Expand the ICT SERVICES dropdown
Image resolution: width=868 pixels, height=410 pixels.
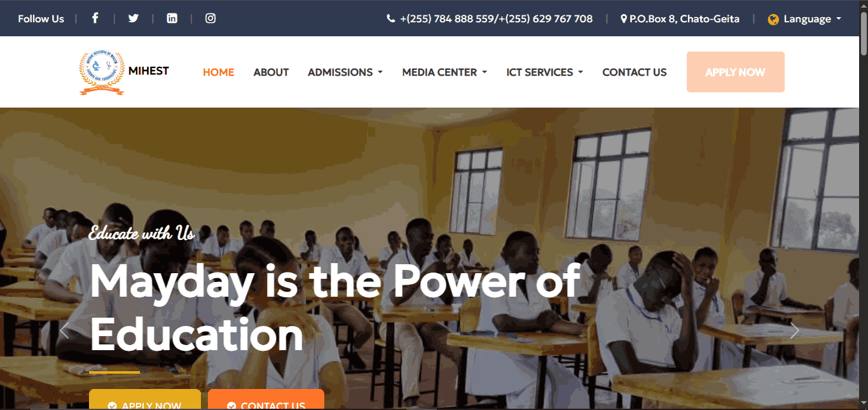[x=544, y=72]
